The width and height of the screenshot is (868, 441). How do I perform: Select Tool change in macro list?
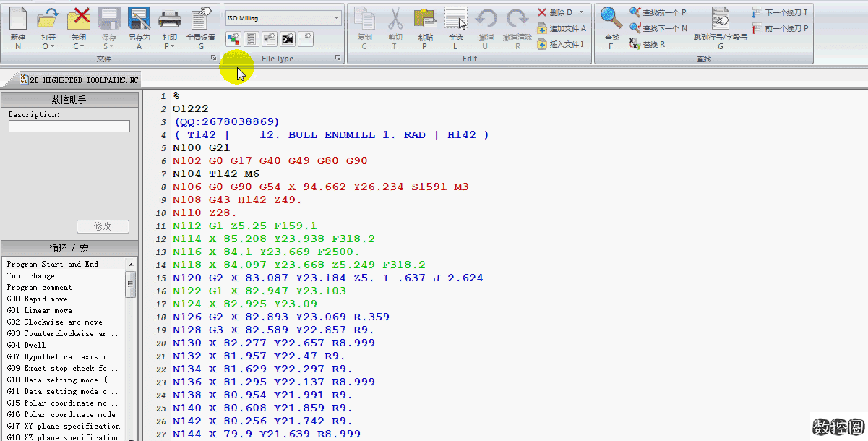click(31, 275)
